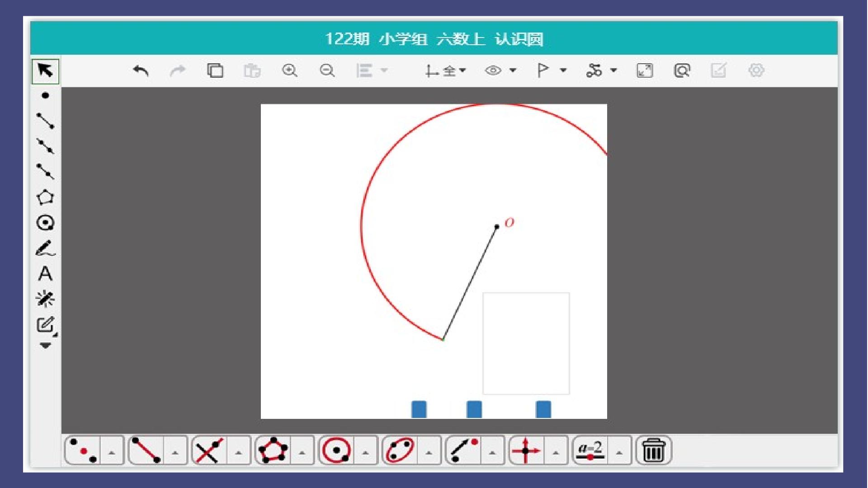Screen dimensions: 868x488
Task: Click the middle blue button on canvas
Action: (x=474, y=409)
